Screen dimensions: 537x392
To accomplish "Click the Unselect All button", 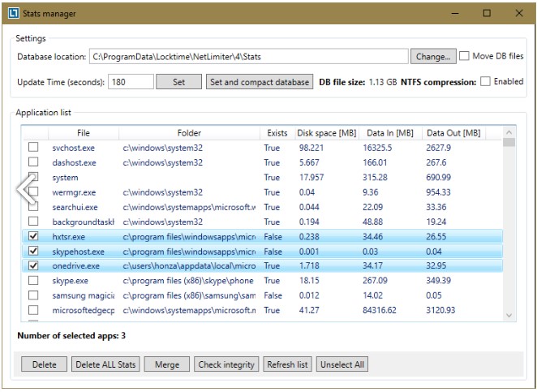I will coord(342,364).
